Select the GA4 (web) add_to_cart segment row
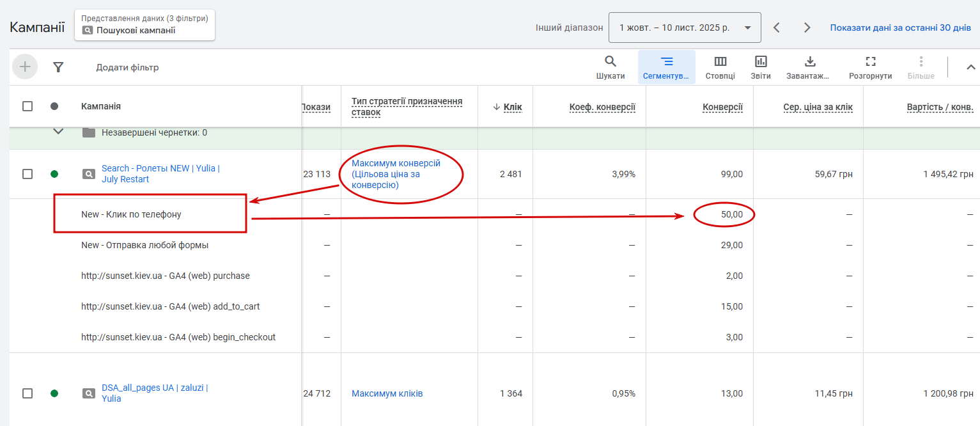Image resolution: width=980 pixels, height=426 pixels. click(x=171, y=306)
